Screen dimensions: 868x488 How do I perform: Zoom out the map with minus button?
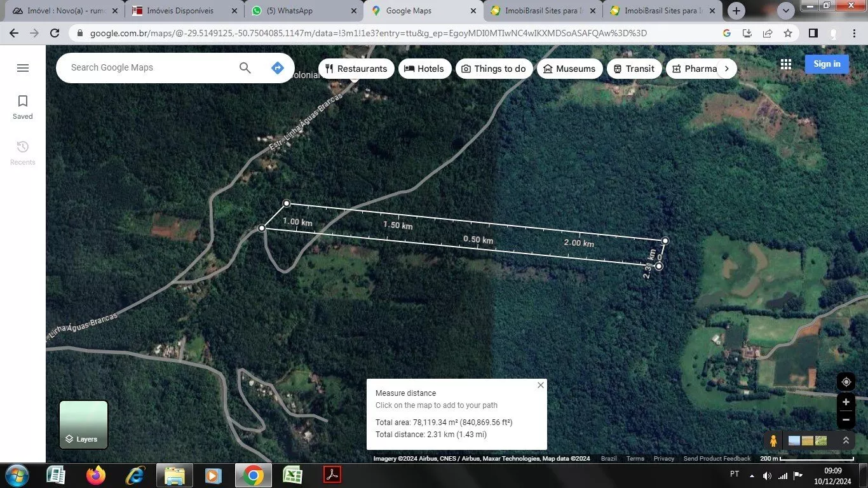click(x=846, y=419)
